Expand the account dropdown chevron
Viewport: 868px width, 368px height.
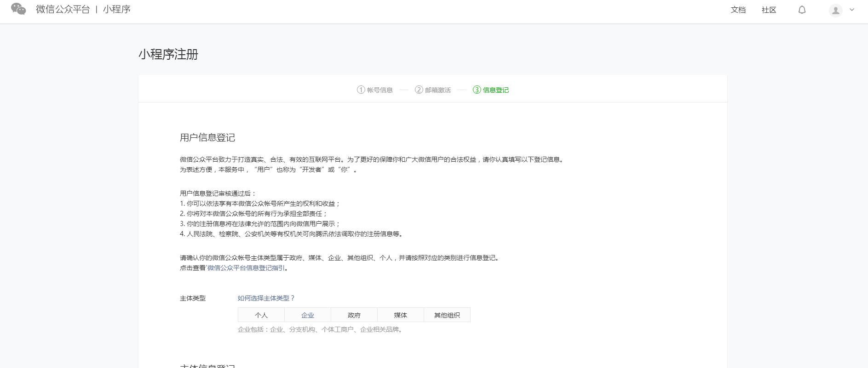[x=852, y=10]
